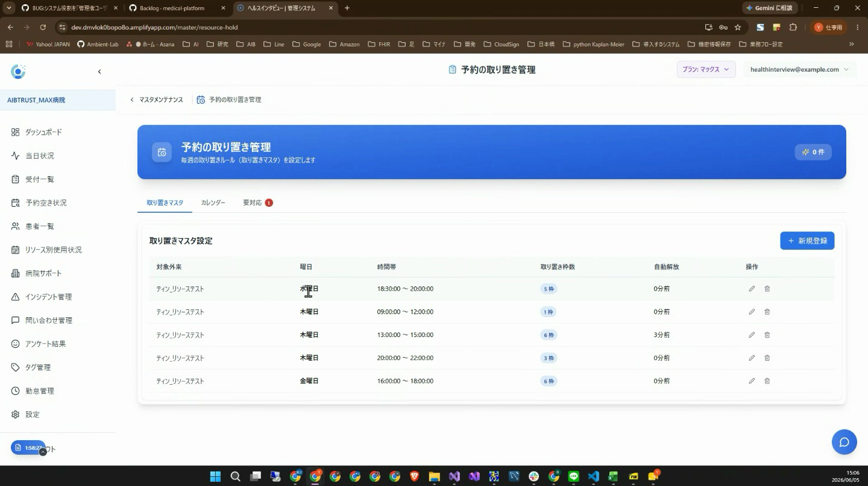The height and width of the screenshot is (486, 868).
Task: Open the プラン: マックス dropdown
Action: tap(706, 69)
